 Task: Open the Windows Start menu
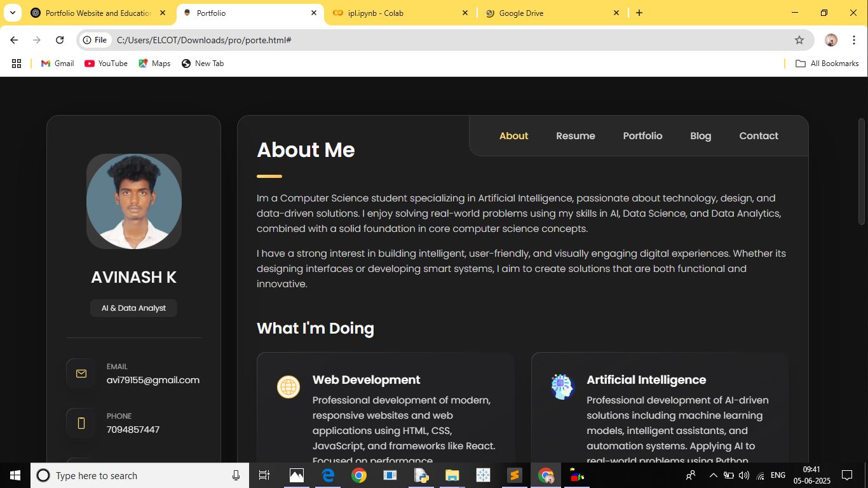pyautogui.click(x=15, y=475)
